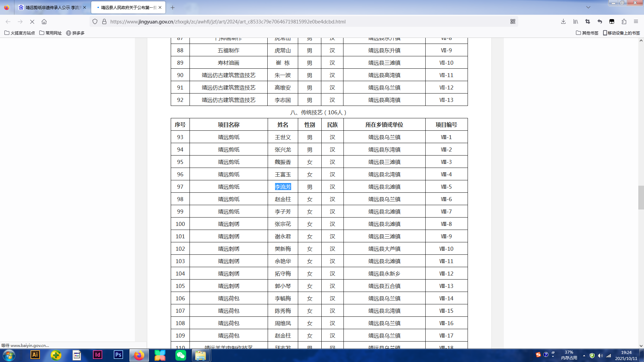Show hidden system tray icons
Viewport: 644px width, 362px height.
coord(584,356)
